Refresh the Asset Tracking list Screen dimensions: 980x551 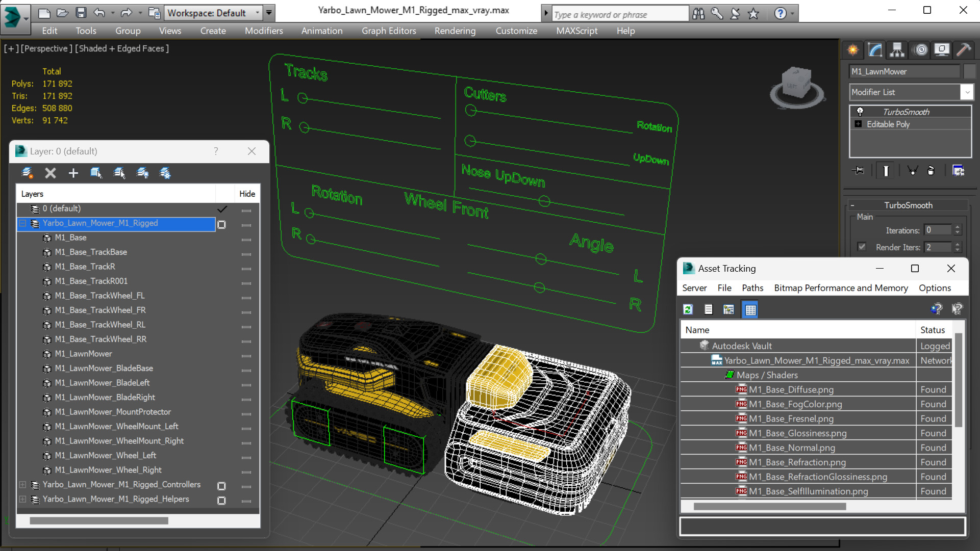pyautogui.click(x=688, y=309)
